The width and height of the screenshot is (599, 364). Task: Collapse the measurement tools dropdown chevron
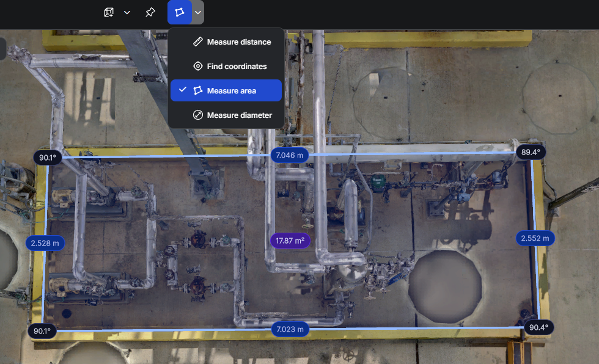click(x=198, y=12)
